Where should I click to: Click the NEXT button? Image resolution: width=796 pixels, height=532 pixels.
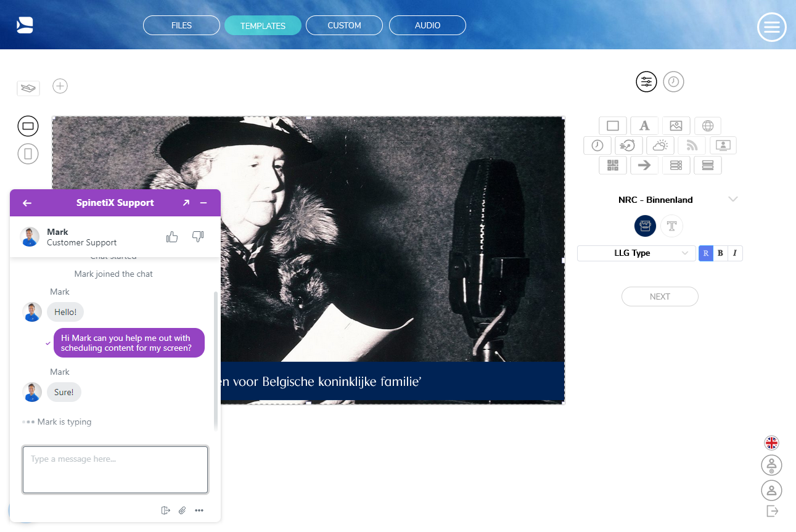[x=660, y=297]
